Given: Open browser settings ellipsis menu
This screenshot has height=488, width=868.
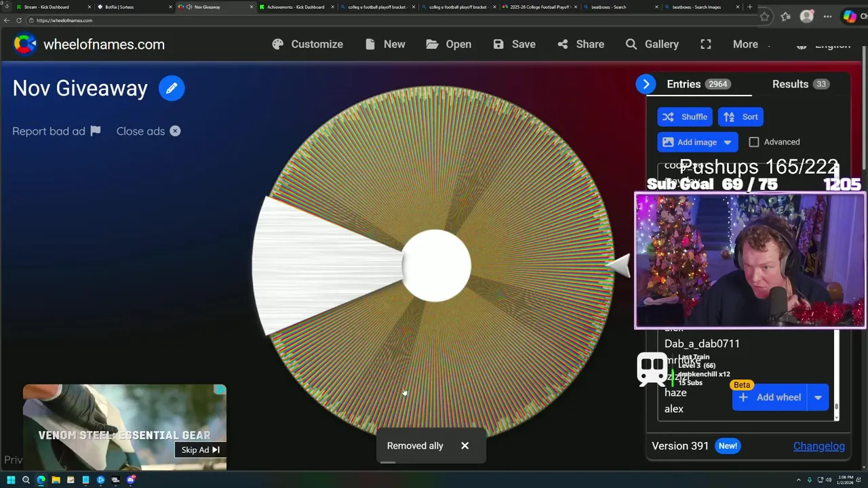Looking at the screenshot, I should [827, 16].
